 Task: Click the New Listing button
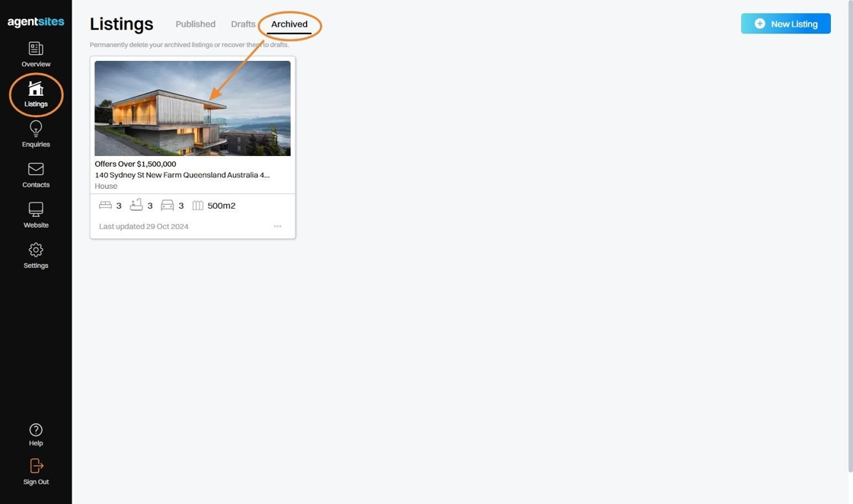tap(785, 24)
